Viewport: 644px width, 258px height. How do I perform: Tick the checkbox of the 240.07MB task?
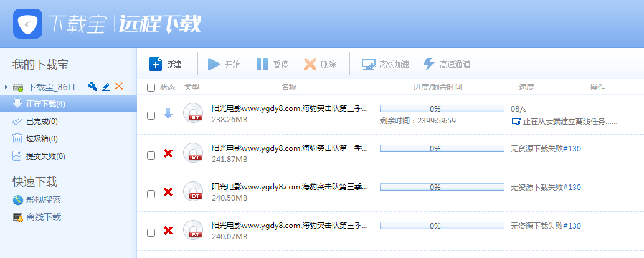pyautogui.click(x=151, y=232)
